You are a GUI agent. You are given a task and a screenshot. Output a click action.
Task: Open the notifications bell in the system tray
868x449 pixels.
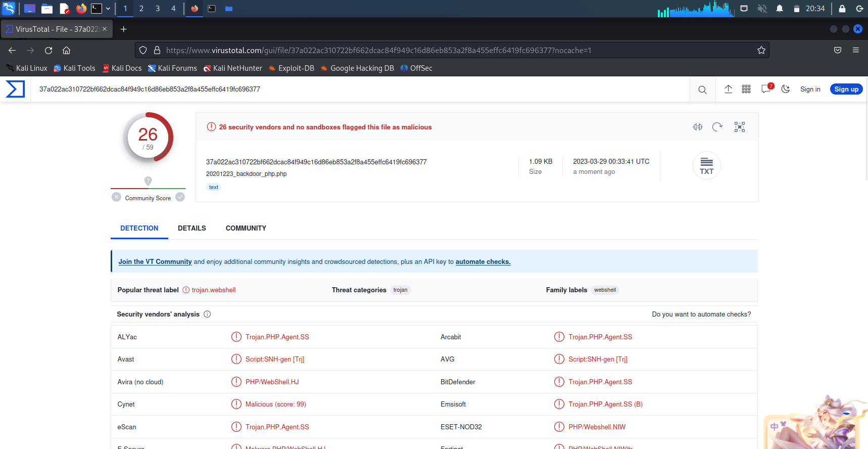click(780, 9)
